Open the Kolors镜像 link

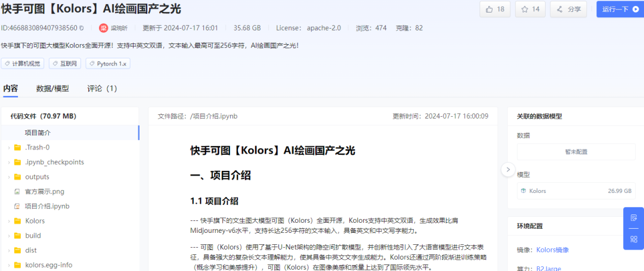552,250
